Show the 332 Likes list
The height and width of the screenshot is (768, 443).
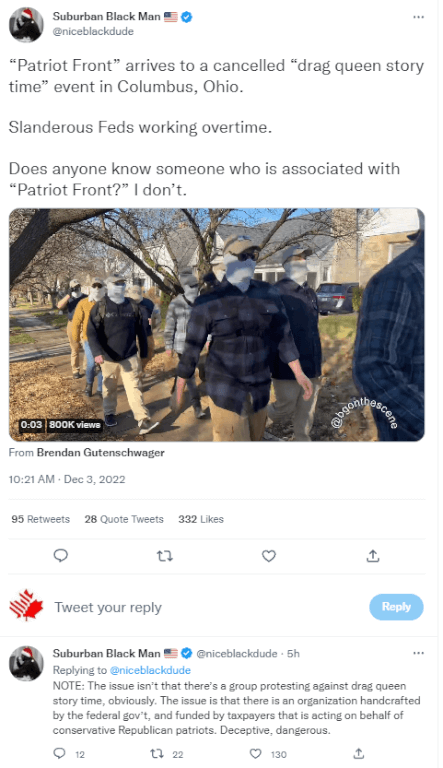201,519
